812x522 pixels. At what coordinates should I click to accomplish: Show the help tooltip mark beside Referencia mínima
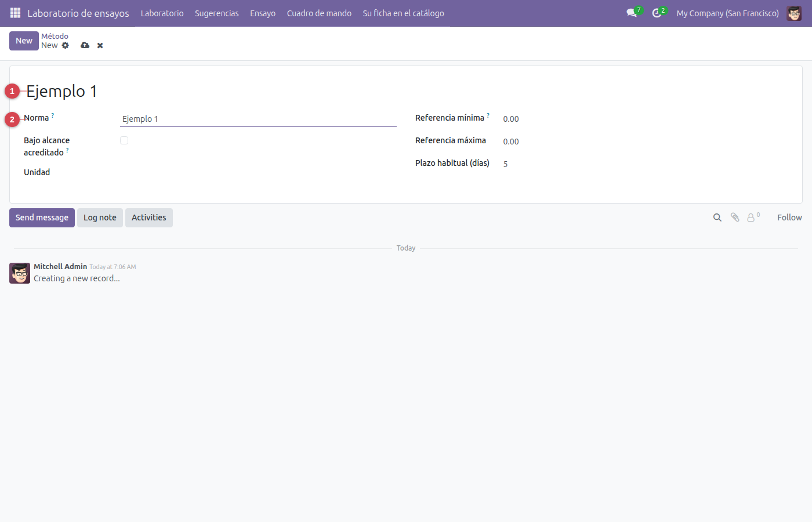pos(488,115)
